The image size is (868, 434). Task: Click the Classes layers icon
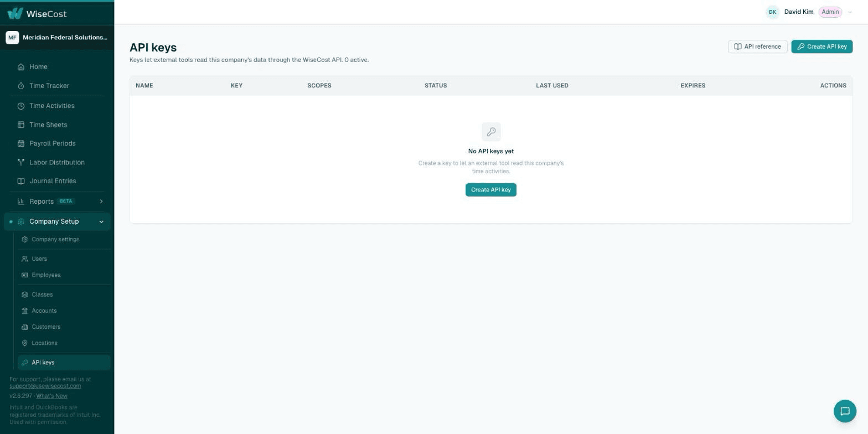(x=25, y=294)
